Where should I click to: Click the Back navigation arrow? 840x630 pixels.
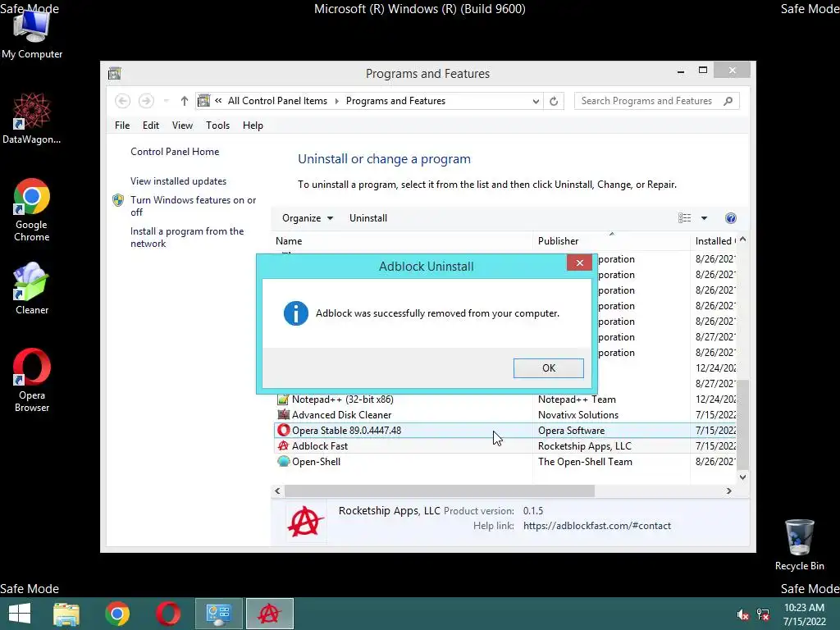coord(123,101)
